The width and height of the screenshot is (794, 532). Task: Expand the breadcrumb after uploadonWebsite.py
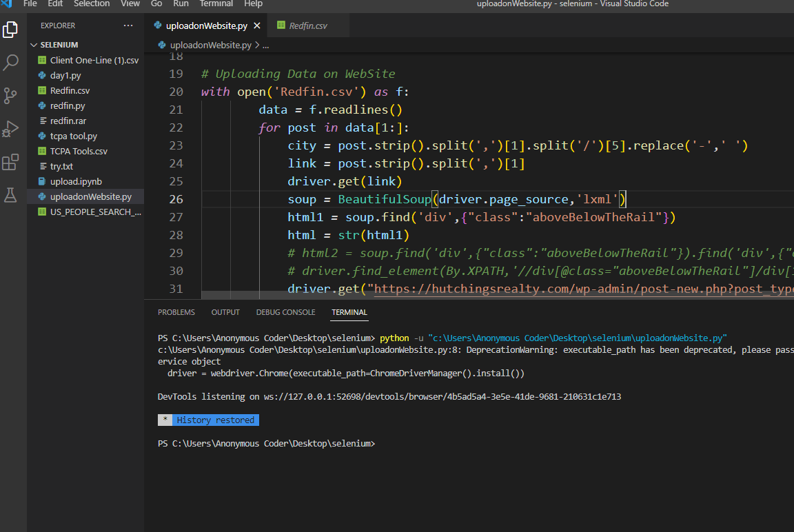point(266,45)
